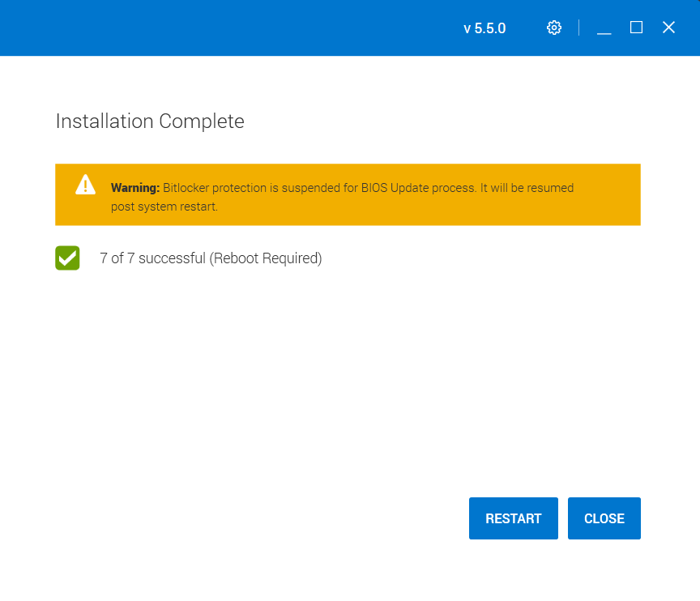700x601 pixels.
Task: Select the 7 of 7 successful text
Action: (x=152, y=258)
